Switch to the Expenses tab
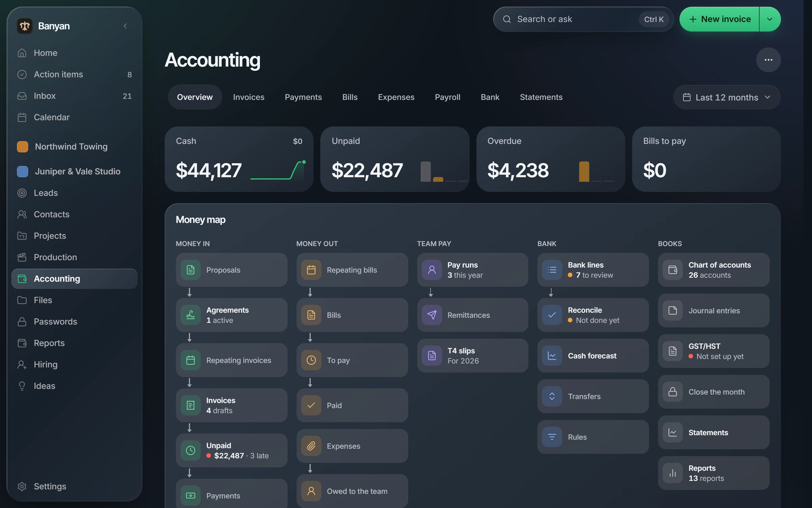The height and width of the screenshot is (508, 812). click(396, 97)
